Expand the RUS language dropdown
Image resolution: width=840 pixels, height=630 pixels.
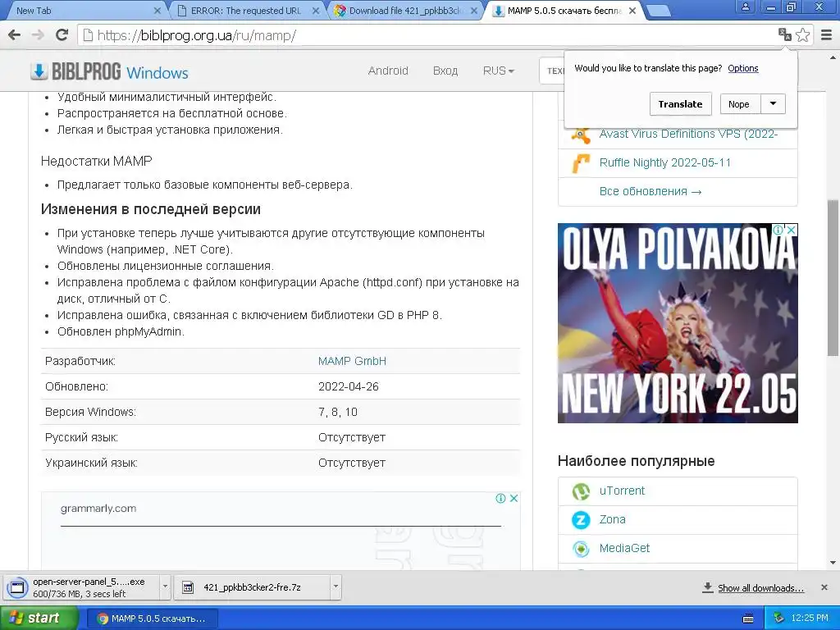tap(498, 71)
